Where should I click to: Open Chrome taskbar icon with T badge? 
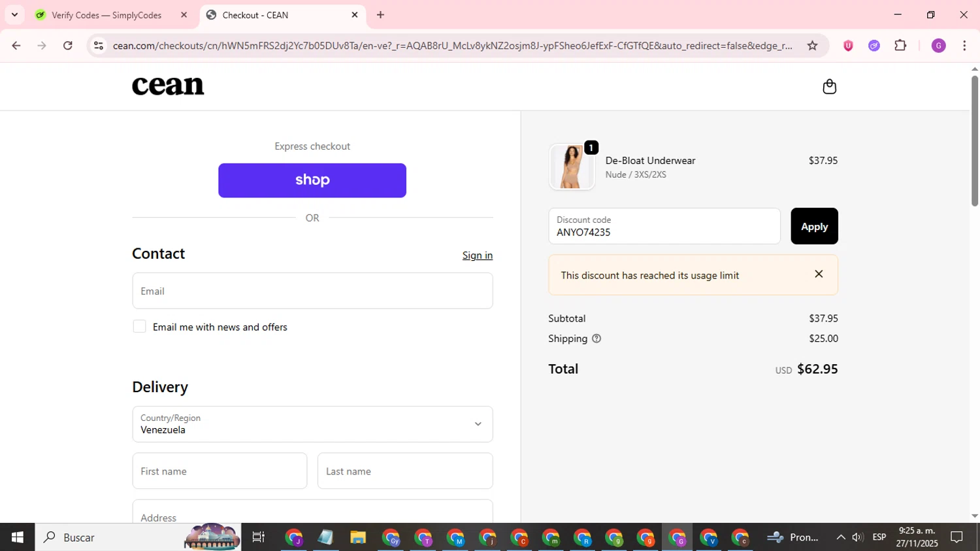pyautogui.click(x=423, y=537)
